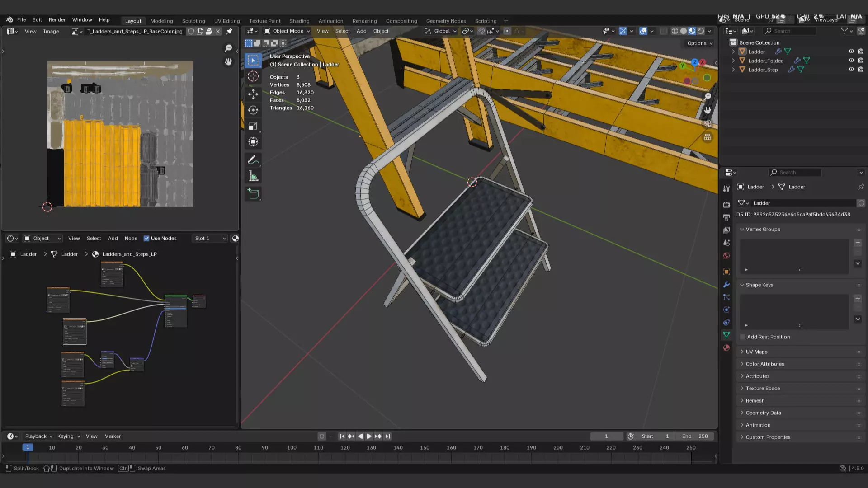This screenshot has height=488, width=868.
Task: Choose the Add Cube tool
Action: [x=253, y=194]
